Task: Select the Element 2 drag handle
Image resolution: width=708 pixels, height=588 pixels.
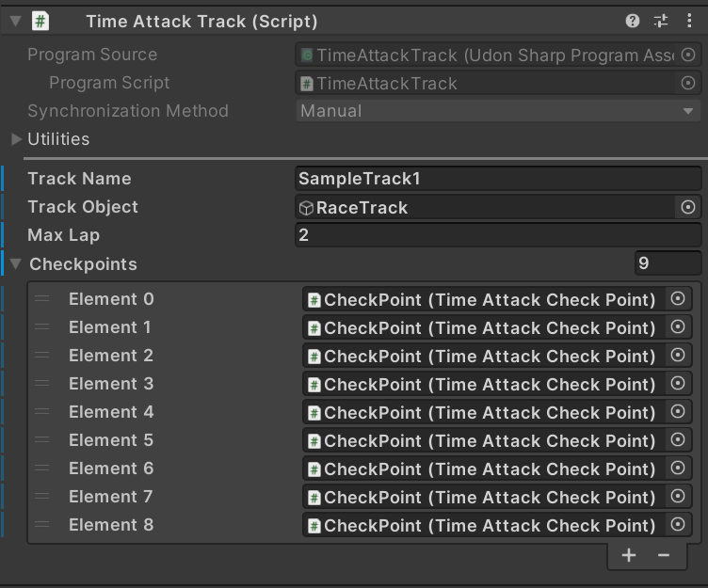Action: [42, 355]
